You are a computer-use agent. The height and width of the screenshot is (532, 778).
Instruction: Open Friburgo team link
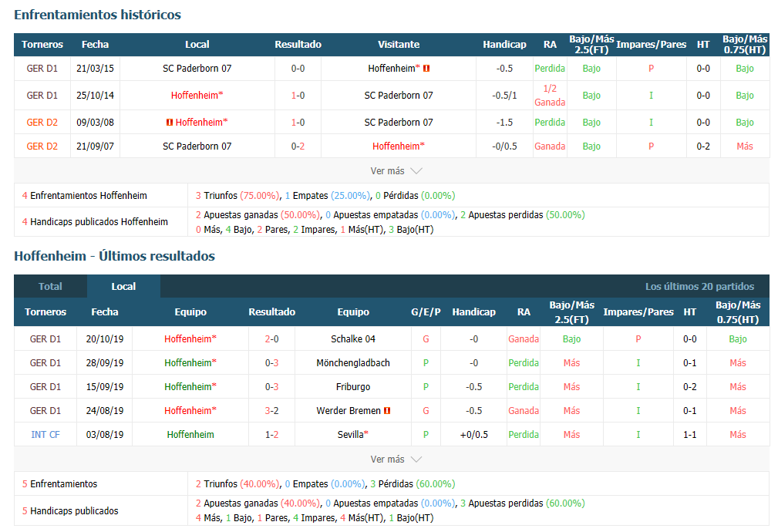[353, 386]
